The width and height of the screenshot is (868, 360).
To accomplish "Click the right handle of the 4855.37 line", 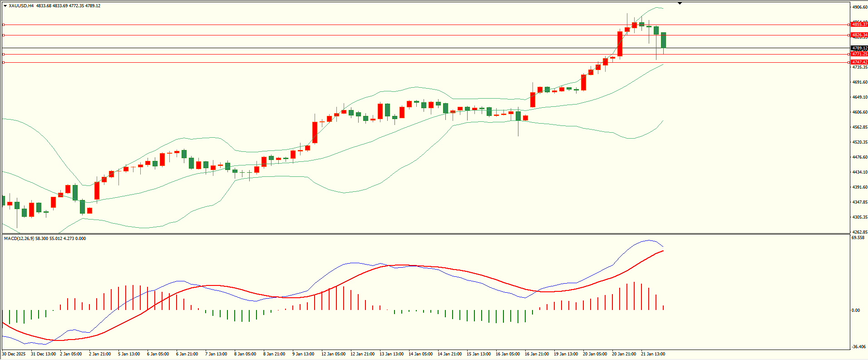I will (x=849, y=25).
